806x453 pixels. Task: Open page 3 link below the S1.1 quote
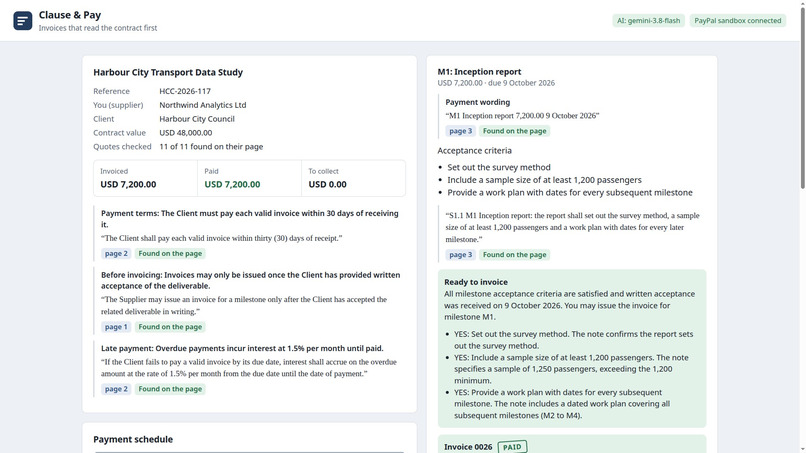point(461,255)
